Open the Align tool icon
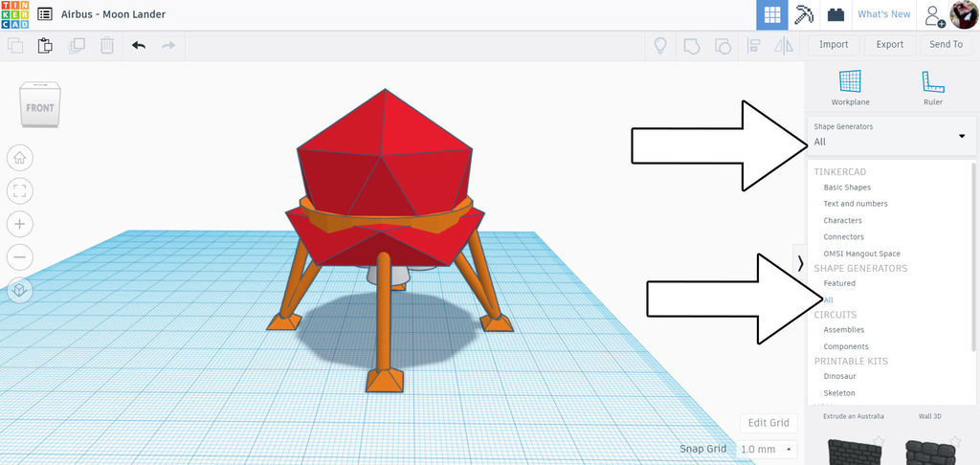 click(x=753, y=45)
